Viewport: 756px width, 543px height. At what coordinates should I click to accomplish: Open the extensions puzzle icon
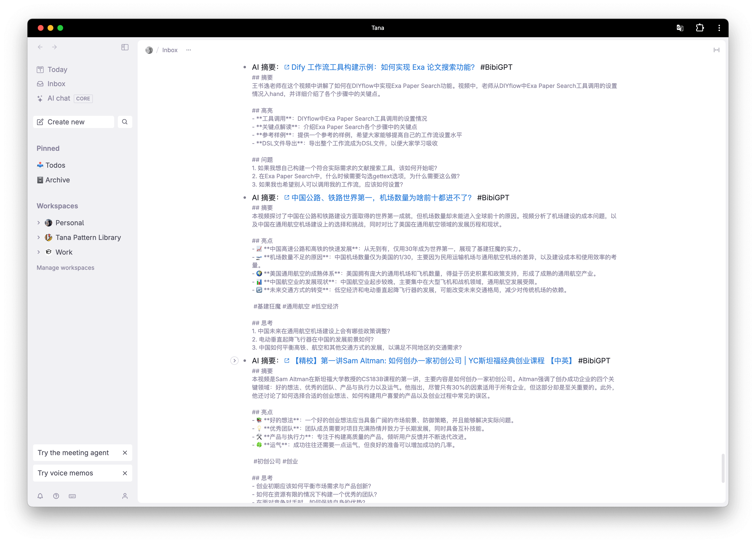pyautogui.click(x=700, y=28)
